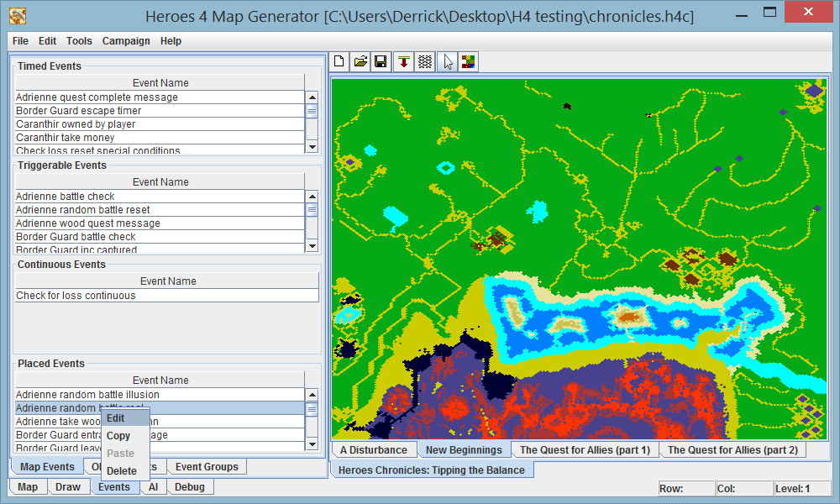Save the map with the floppy disk icon
Viewport: 840px width, 504px height.
coord(381,61)
